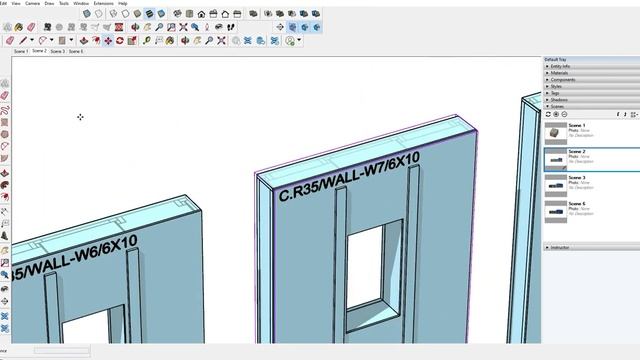Image resolution: width=640 pixels, height=360 pixels.
Task: Select the Tape Measure tool in third row
Action: [147, 40]
